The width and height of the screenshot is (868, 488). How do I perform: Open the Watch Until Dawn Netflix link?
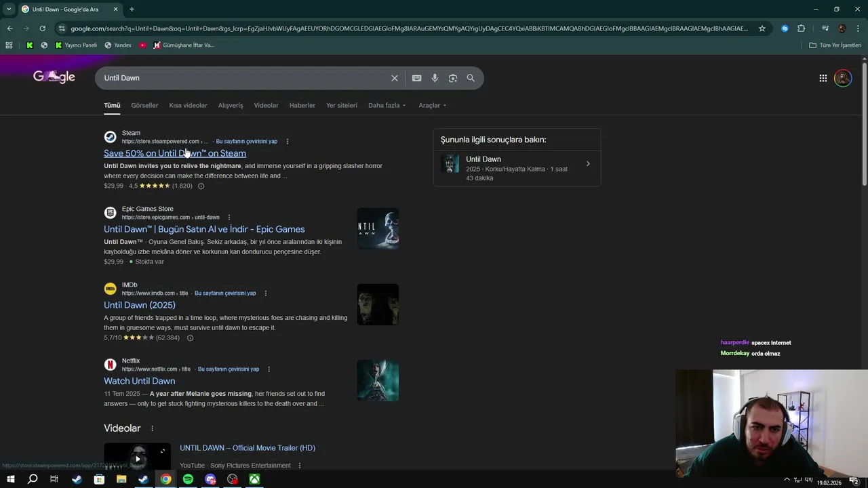pos(140,381)
